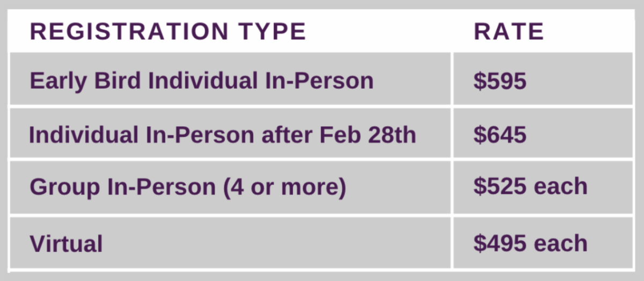Click the $495 price amount
Image resolution: width=644 pixels, height=281 pixels.
(500, 243)
